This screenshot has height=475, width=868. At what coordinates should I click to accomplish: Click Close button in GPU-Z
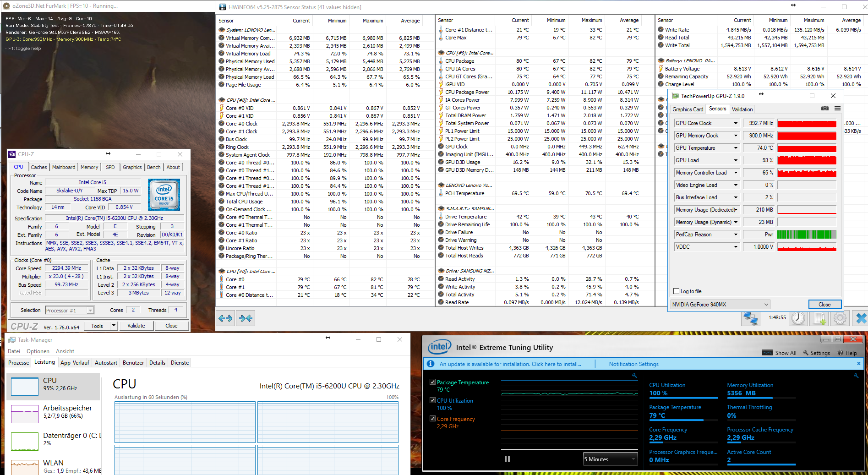824,305
